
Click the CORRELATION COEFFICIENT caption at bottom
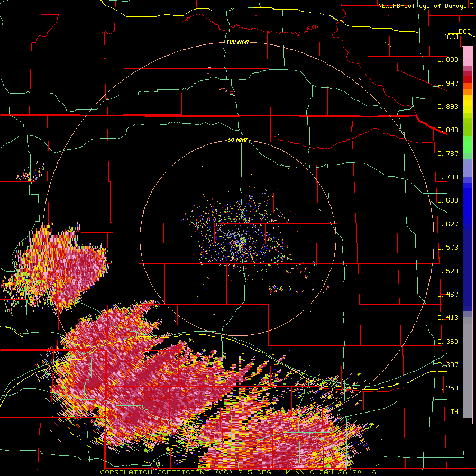pyautogui.click(x=239, y=472)
